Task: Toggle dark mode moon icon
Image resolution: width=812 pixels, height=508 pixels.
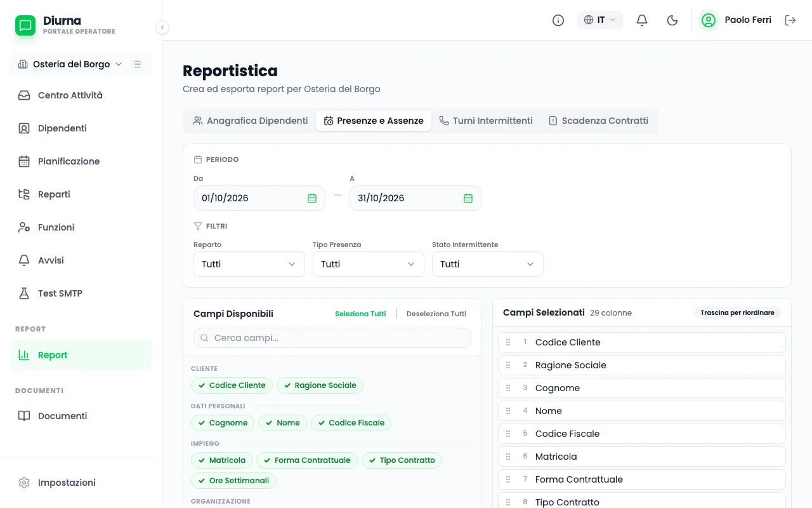Action: (672, 20)
